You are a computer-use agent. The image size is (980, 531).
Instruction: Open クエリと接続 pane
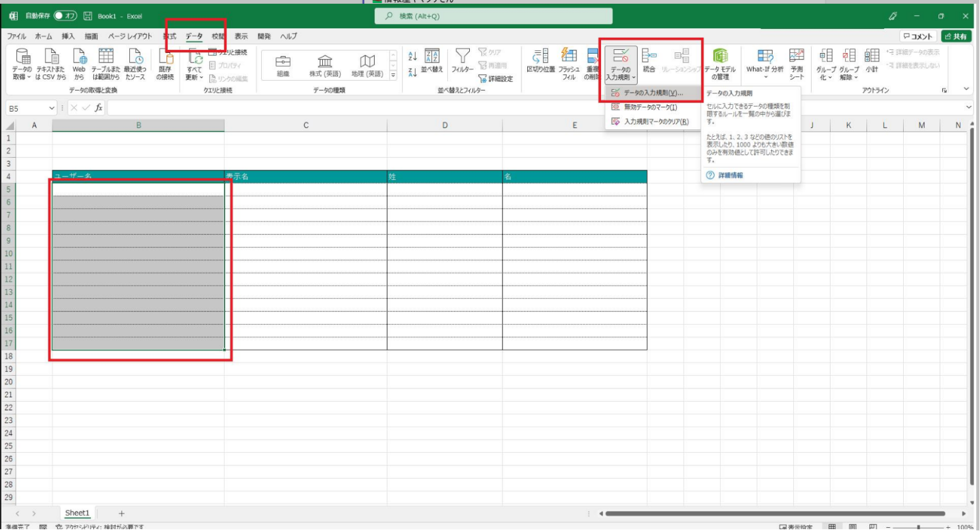pyautogui.click(x=228, y=52)
